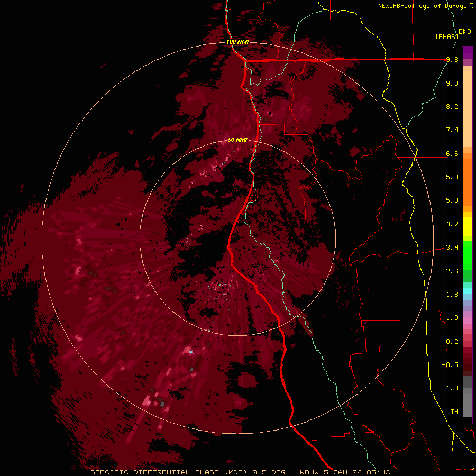
Task: Click the 5.8 scale value
Action: pos(452,177)
